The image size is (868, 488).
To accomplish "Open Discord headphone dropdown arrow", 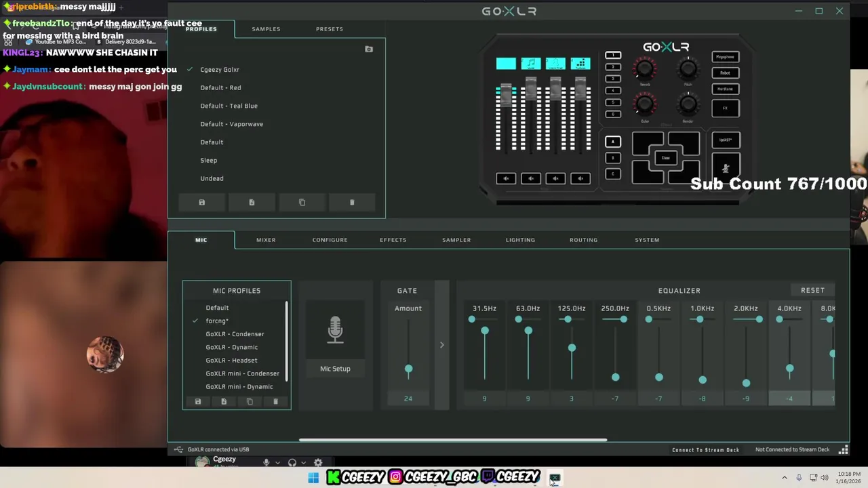I will point(305,463).
